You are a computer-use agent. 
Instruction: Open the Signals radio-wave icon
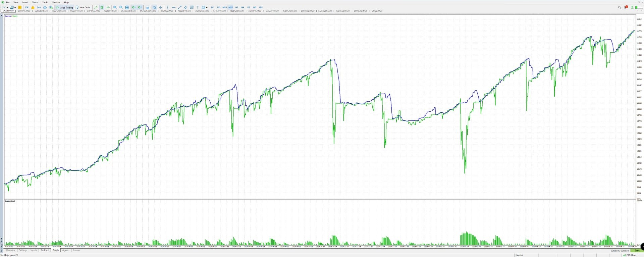[39, 7]
